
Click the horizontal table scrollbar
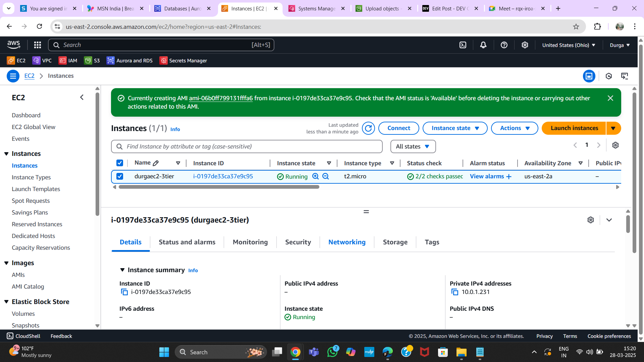click(219, 187)
